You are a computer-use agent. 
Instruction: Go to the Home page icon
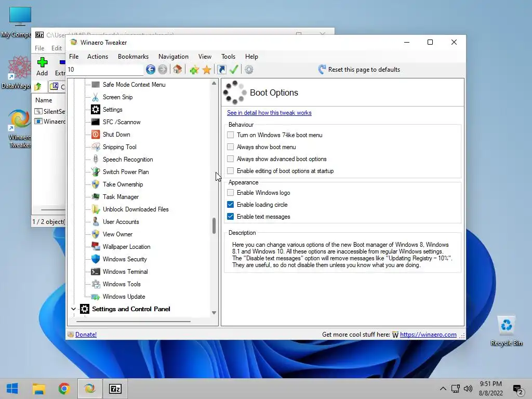[x=177, y=70]
